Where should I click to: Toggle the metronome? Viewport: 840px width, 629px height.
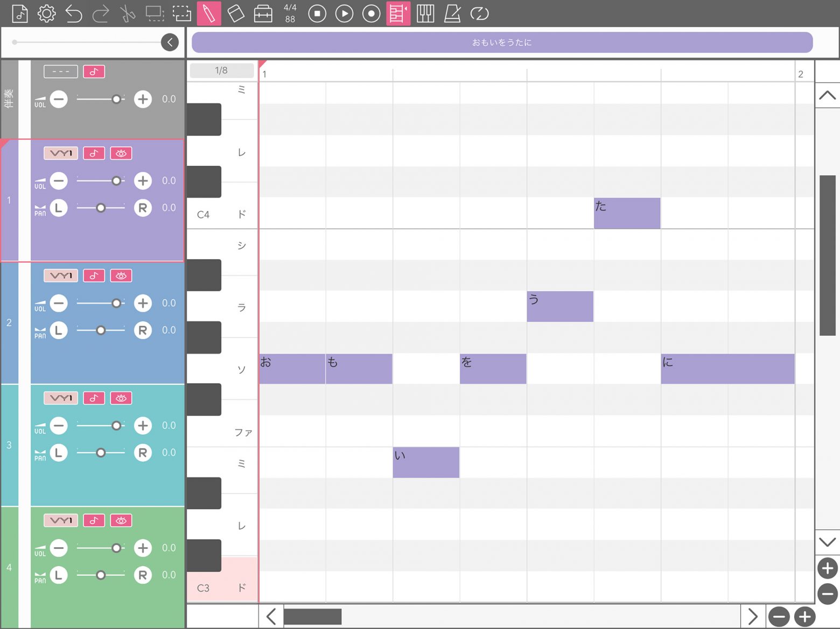[x=452, y=13]
